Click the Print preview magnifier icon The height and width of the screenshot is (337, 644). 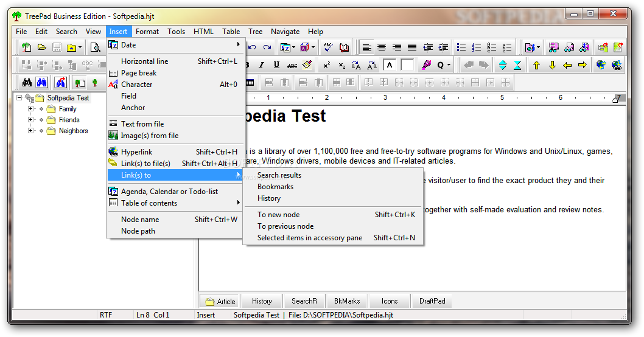click(96, 47)
